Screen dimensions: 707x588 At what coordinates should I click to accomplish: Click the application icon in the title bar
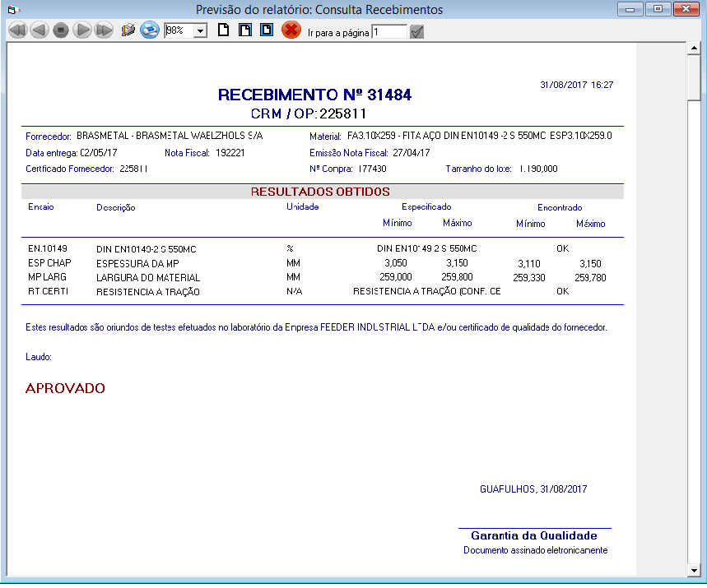coord(14,10)
